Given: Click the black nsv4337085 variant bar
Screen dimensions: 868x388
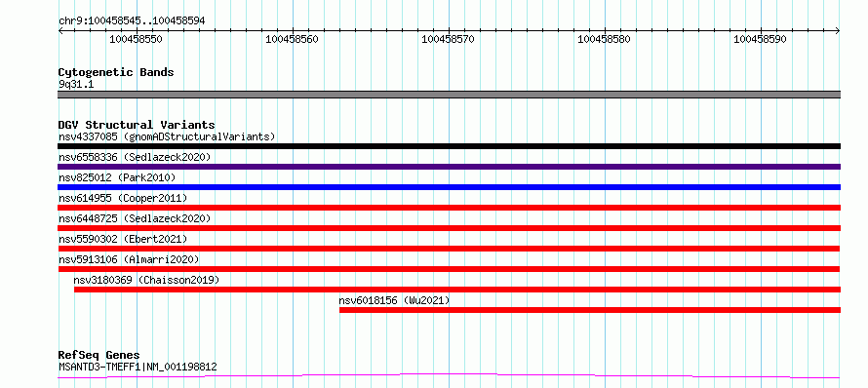Looking at the screenshot, I should pyautogui.click(x=449, y=146).
